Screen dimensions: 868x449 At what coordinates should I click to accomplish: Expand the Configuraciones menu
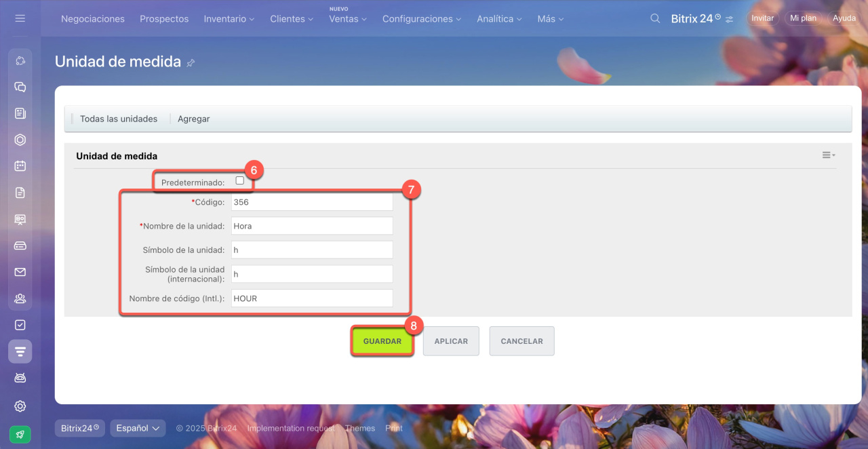(x=422, y=19)
